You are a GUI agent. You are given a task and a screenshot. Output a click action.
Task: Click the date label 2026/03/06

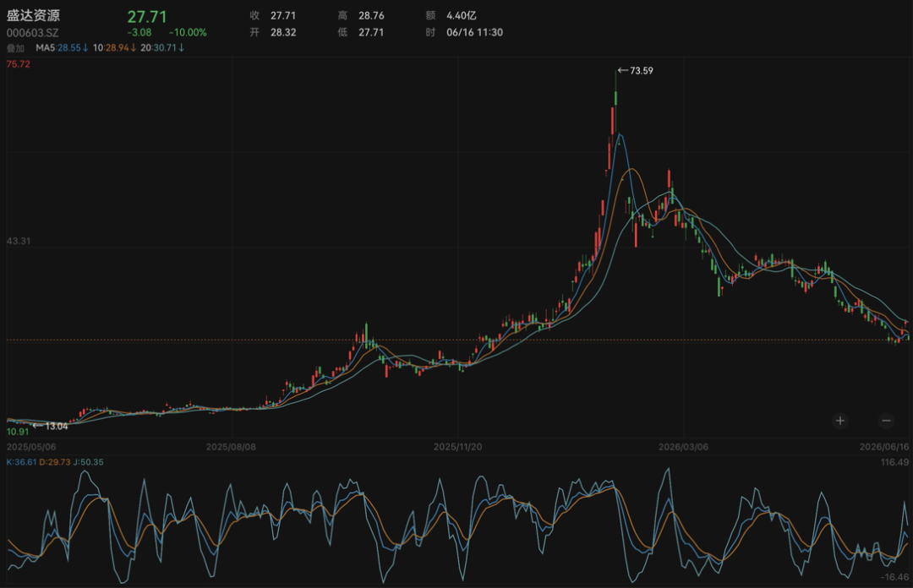[684, 447]
